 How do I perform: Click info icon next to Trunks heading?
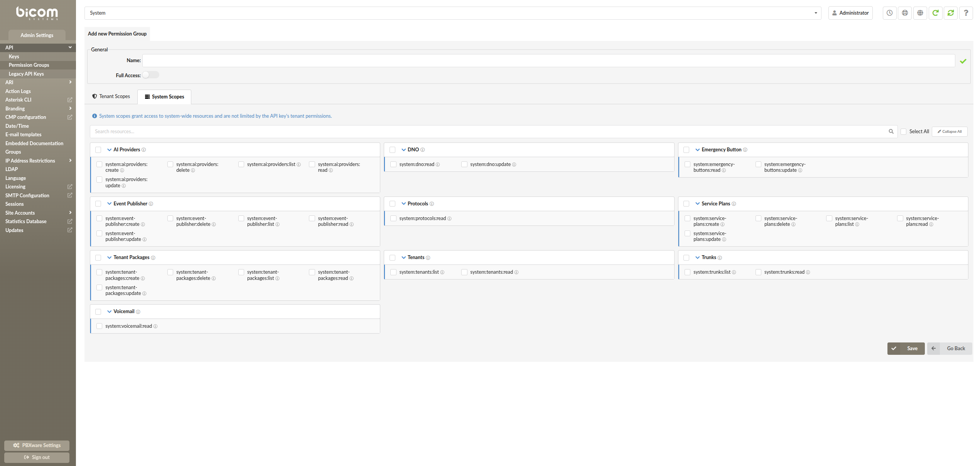click(720, 258)
